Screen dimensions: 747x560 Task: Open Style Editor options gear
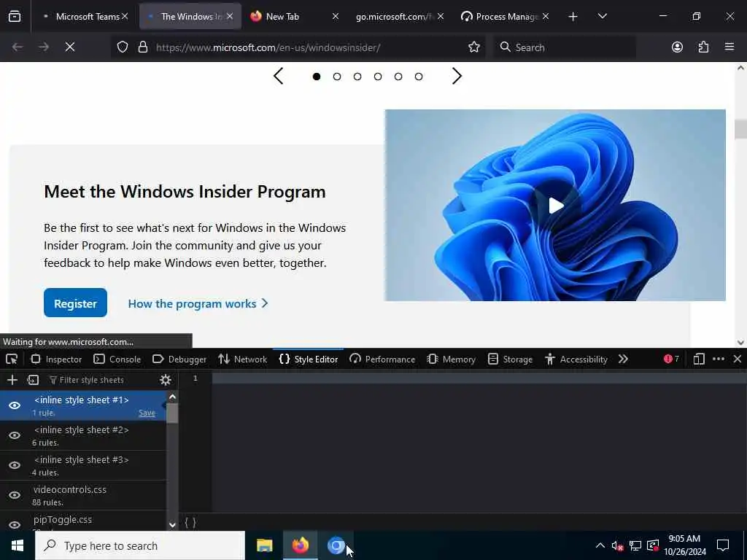166,379
